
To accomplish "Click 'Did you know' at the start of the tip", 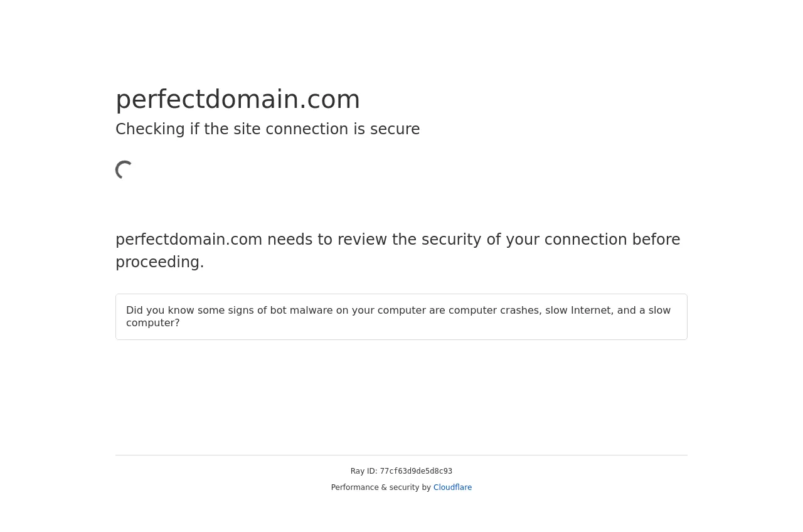I will click(160, 311).
